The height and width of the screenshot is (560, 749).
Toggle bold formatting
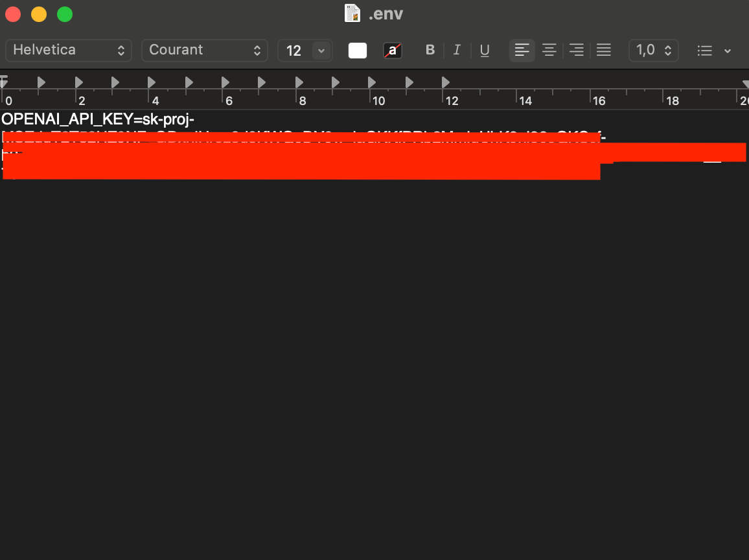(x=430, y=50)
